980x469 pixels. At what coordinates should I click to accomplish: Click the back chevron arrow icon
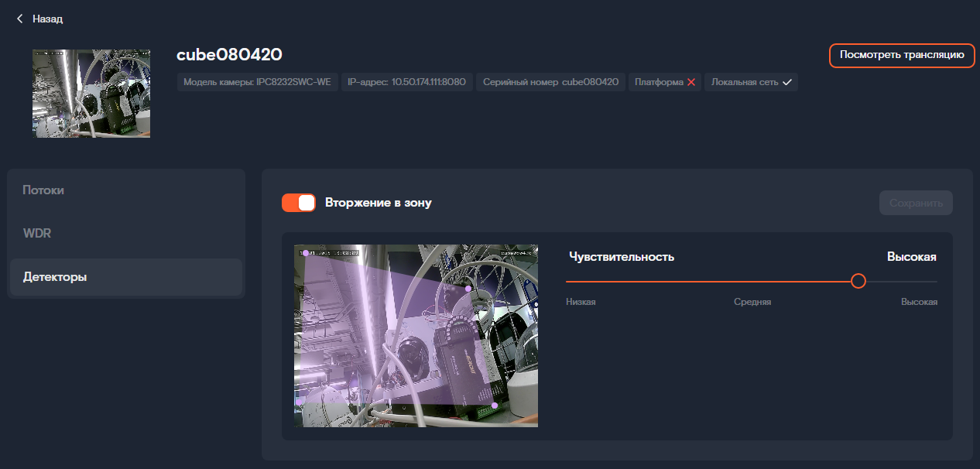19,19
